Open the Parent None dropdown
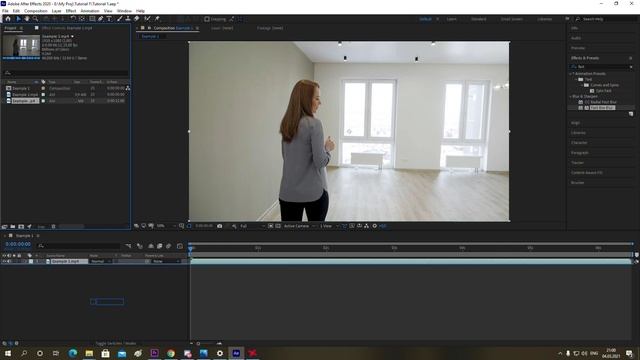Image resolution: width=640 pixels, height=360 pixels. tap(166, 261)
